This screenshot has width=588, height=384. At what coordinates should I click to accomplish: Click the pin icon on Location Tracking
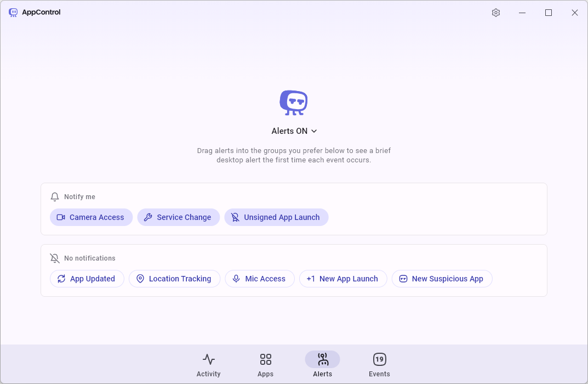pos(140,279)
